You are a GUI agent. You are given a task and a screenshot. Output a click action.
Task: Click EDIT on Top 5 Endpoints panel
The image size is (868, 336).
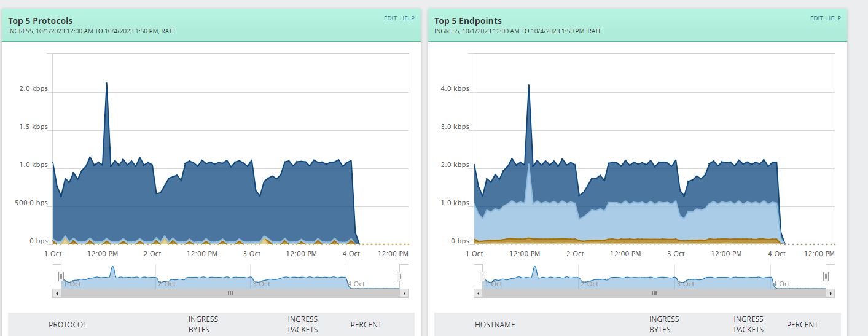[816, 18]
